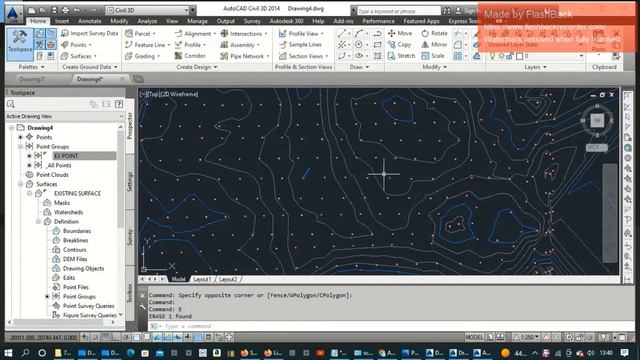640x360 pixels.
Task: Open the Pipe Network dropdown
Action: tap(268, 56)
